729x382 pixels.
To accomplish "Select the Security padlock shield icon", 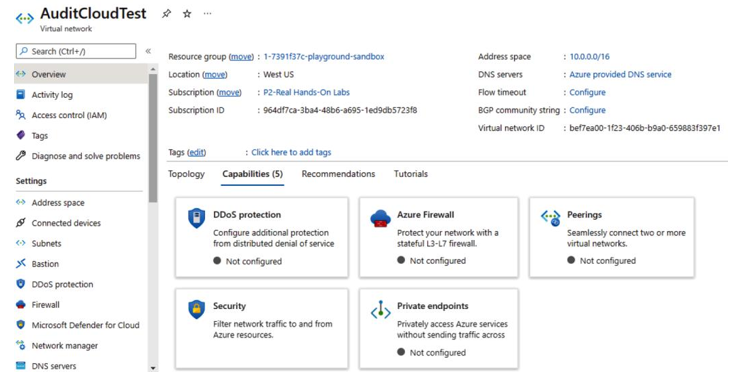I will click(x=197, y=309).
